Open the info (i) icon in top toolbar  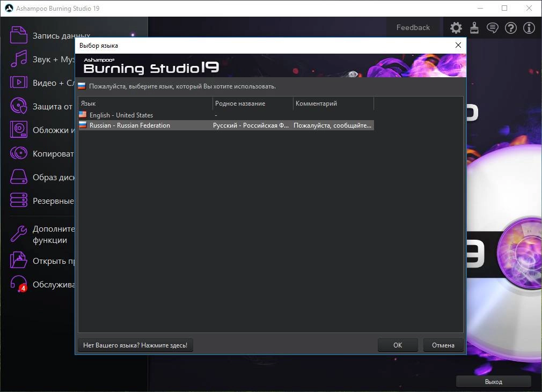click(529, 28)
